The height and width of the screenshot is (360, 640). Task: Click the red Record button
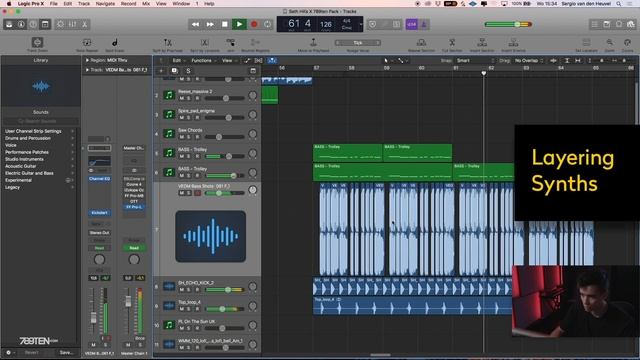(254, 24)
